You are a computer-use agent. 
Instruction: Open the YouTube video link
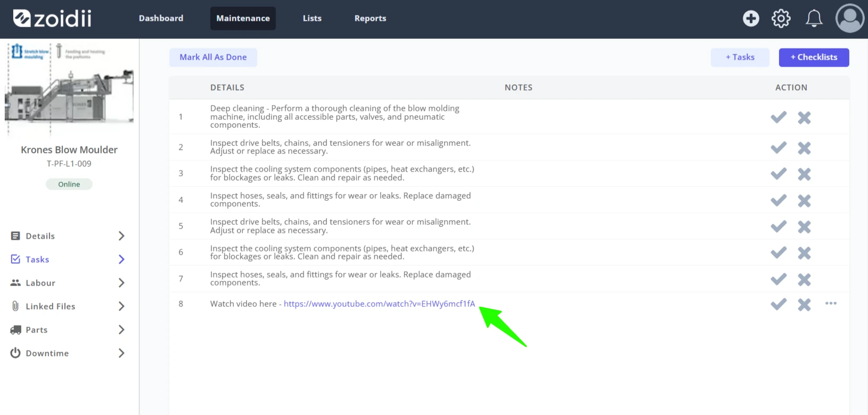click(x=379, y=304)
